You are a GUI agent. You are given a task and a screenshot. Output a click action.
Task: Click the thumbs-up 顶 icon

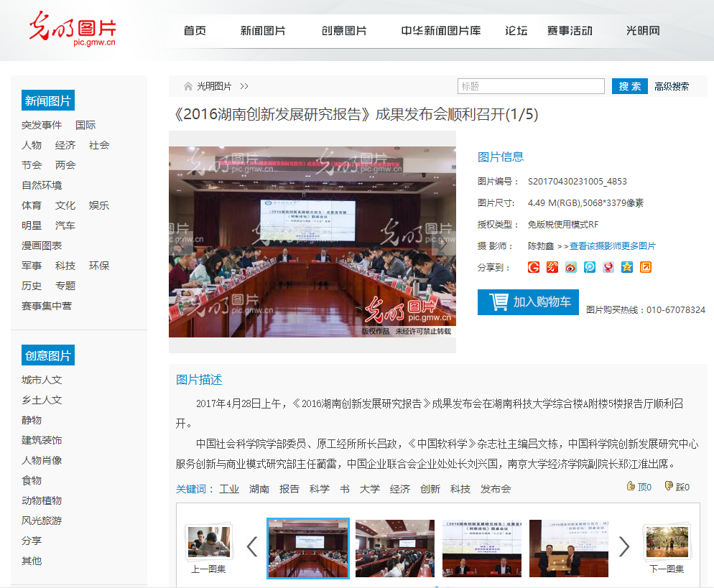click(x=631, y=486)
